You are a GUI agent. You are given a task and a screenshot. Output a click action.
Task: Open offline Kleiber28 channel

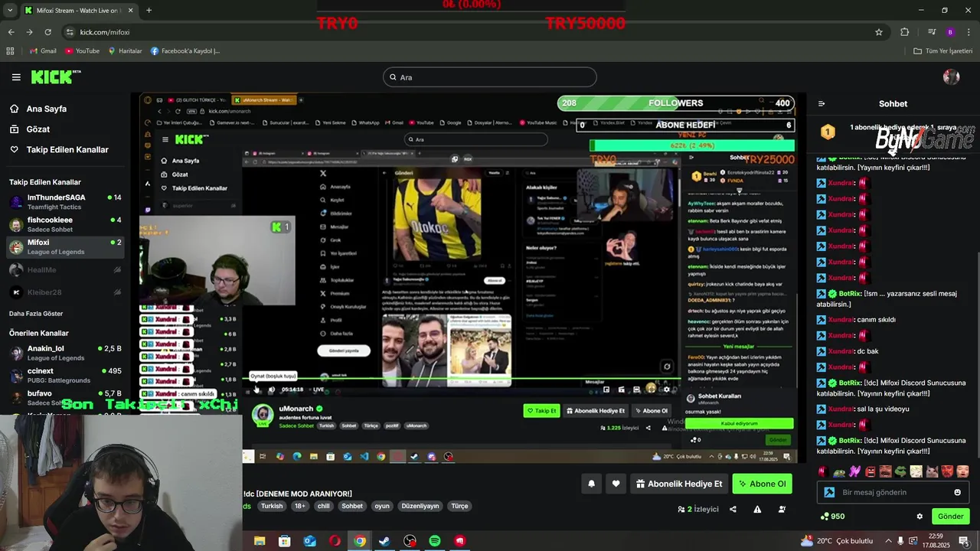(64, 292)
